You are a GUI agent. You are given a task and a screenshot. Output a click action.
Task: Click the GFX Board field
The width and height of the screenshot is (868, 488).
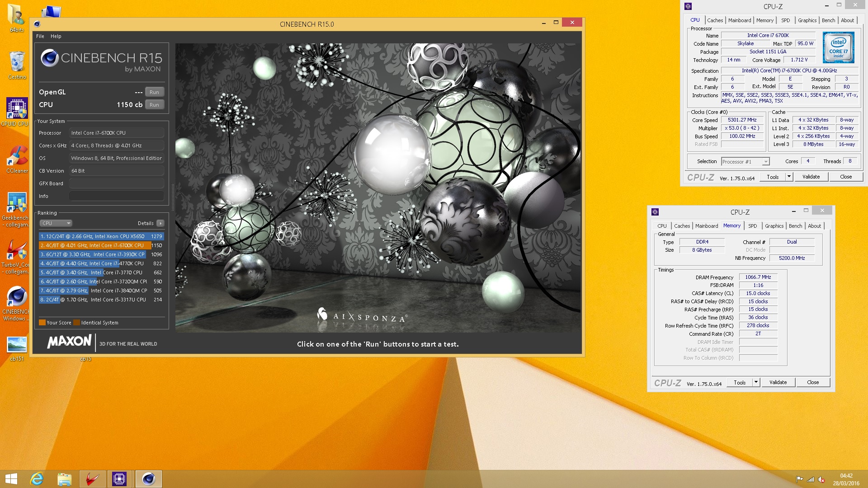click(117, 183)
